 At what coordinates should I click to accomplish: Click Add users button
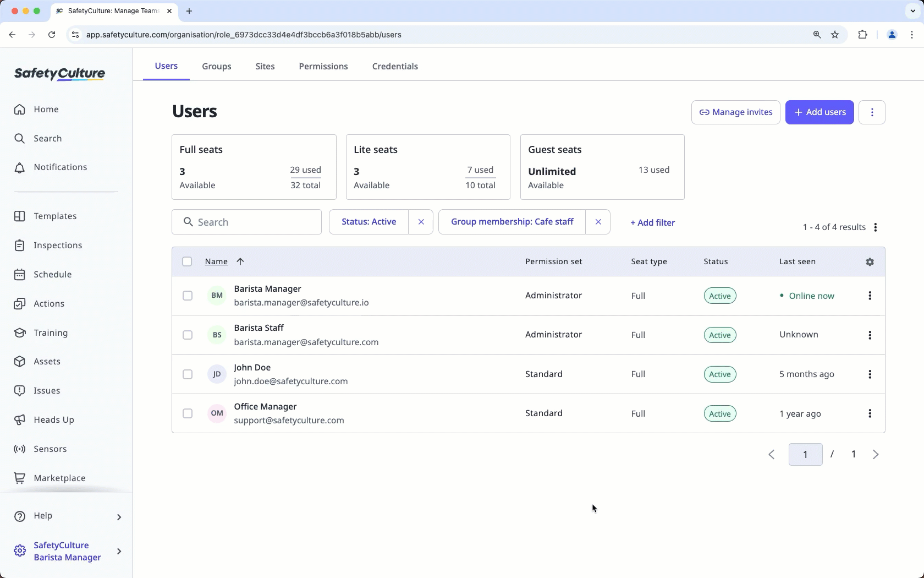coord(820,112)
